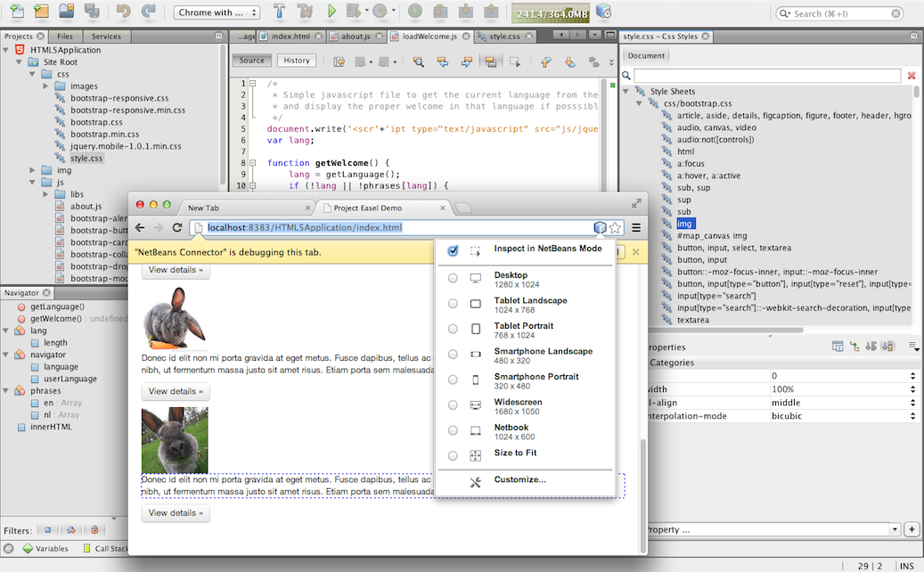
Task: Open the Chrome hamburger menu
Action: pyautogui.click(x=636, y=228)
